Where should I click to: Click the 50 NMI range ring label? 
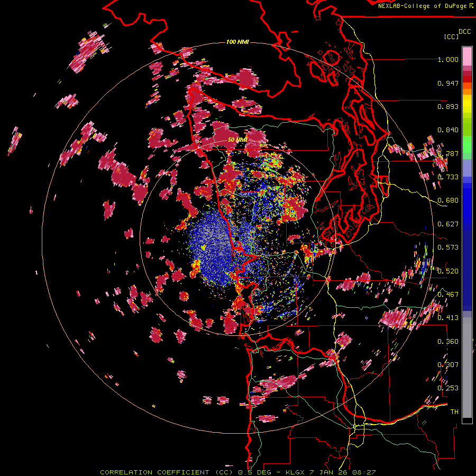pyautogui.click(x=237, y=140)
